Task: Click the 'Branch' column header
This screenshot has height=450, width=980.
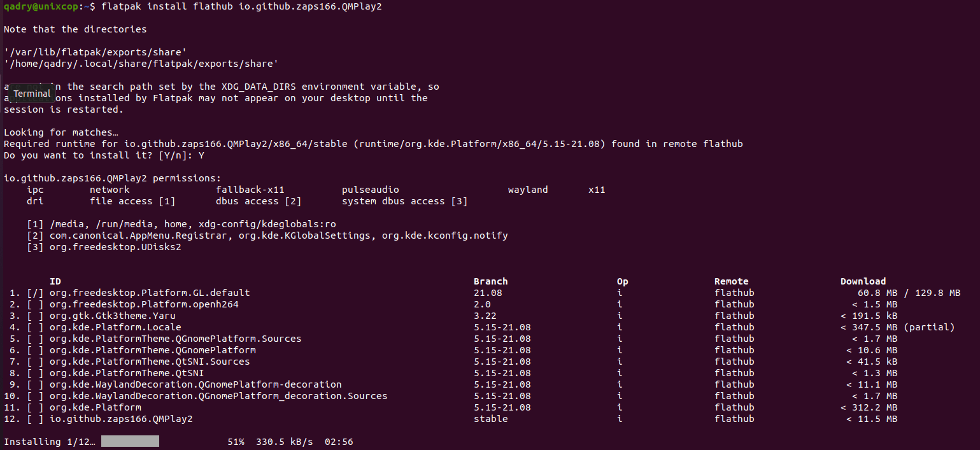Action: pos(491,281)
